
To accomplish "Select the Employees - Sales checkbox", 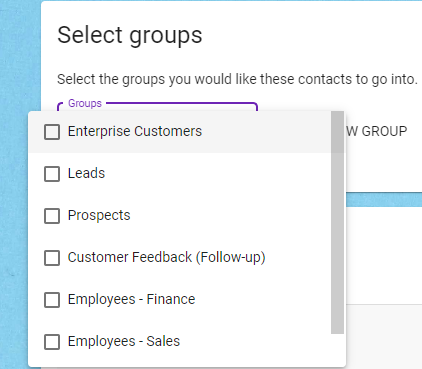I will coord(52,342).
